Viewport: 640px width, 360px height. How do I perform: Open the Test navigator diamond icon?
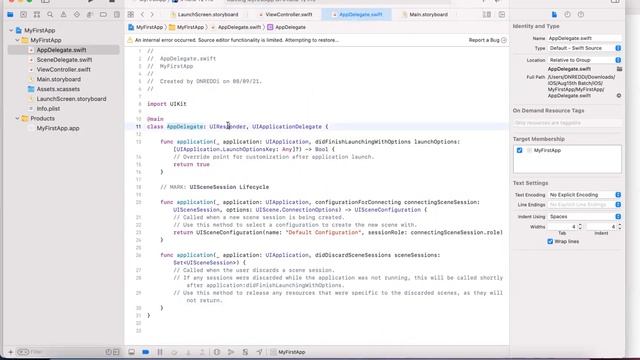pos(77,14)
